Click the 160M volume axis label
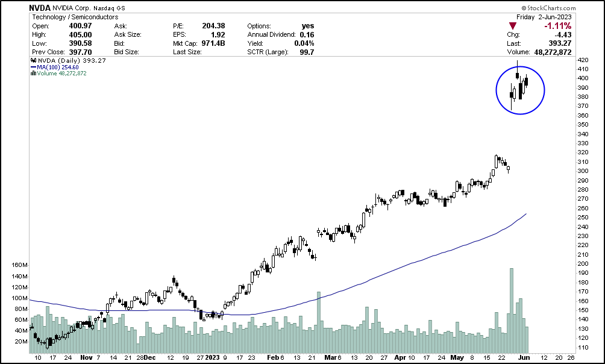Screen dimensions: 605x364 [x=20, y=266]
